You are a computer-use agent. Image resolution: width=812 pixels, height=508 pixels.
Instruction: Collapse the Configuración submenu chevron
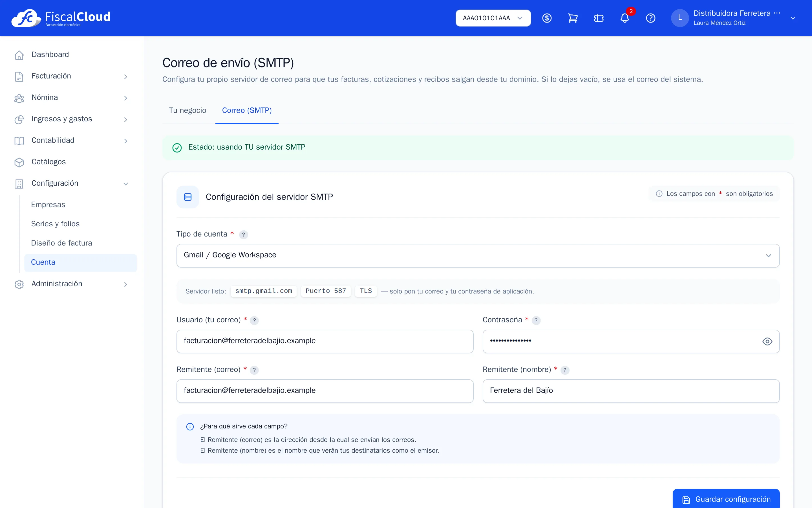126,184
